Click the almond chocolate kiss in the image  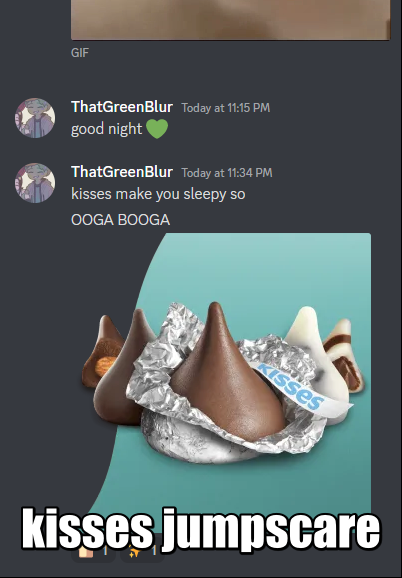click(x=104, y=352)
